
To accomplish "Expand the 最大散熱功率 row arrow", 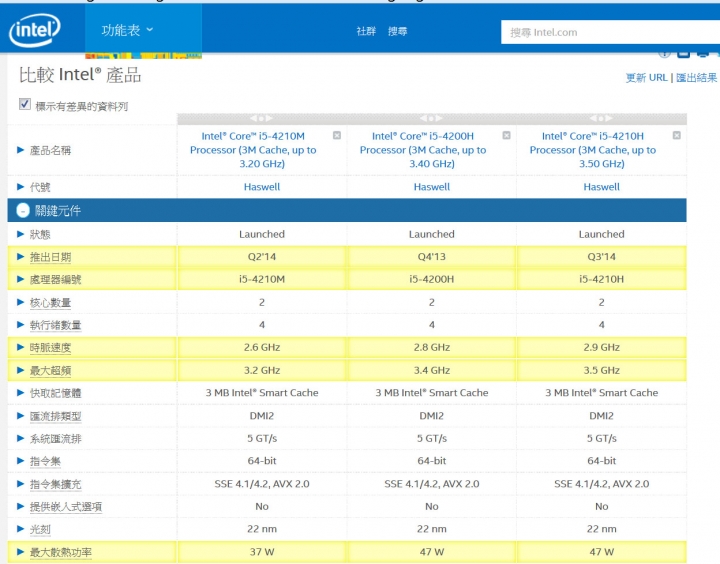I will click(x=20, y=551).
